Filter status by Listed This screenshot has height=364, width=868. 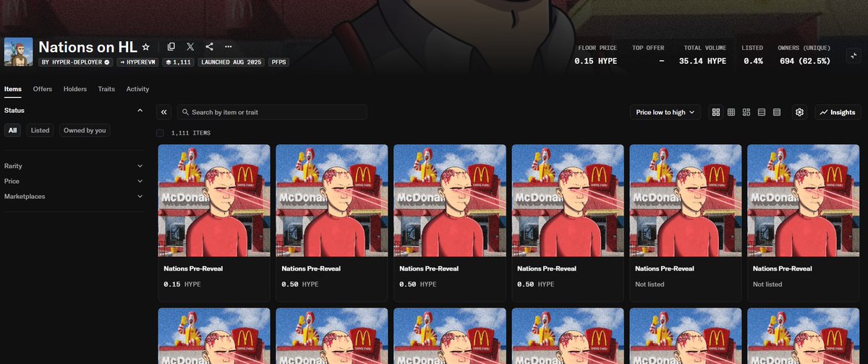click(41, 130)
